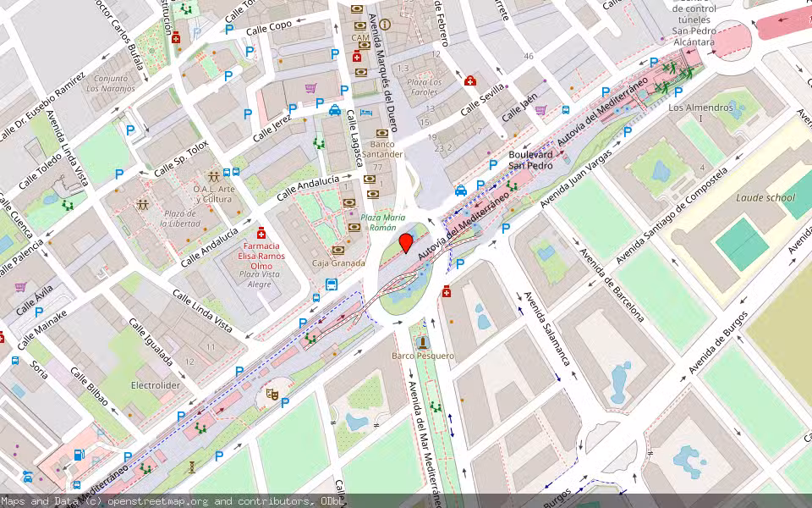
Task: Click the Calle Bilbao street label
Action: point(90,387)
